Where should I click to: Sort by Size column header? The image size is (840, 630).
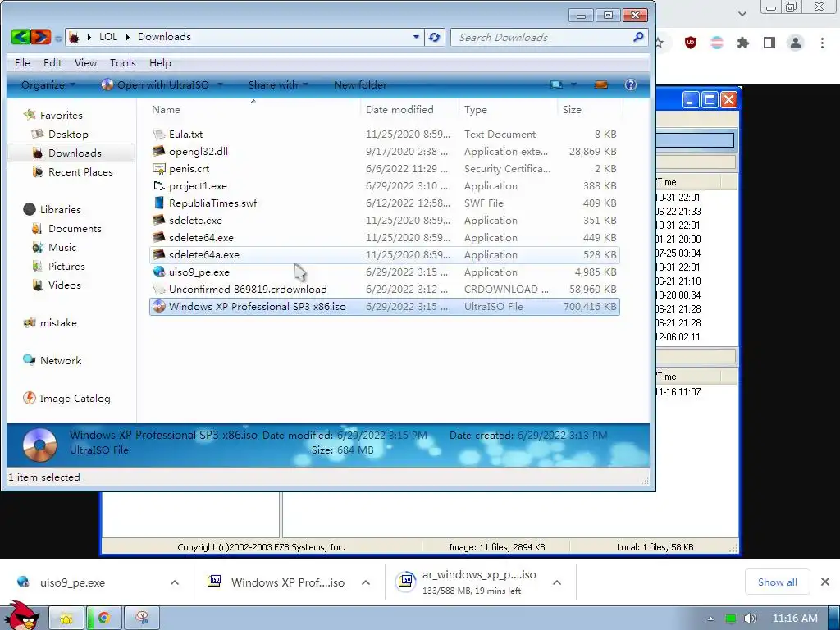point(572,109)
